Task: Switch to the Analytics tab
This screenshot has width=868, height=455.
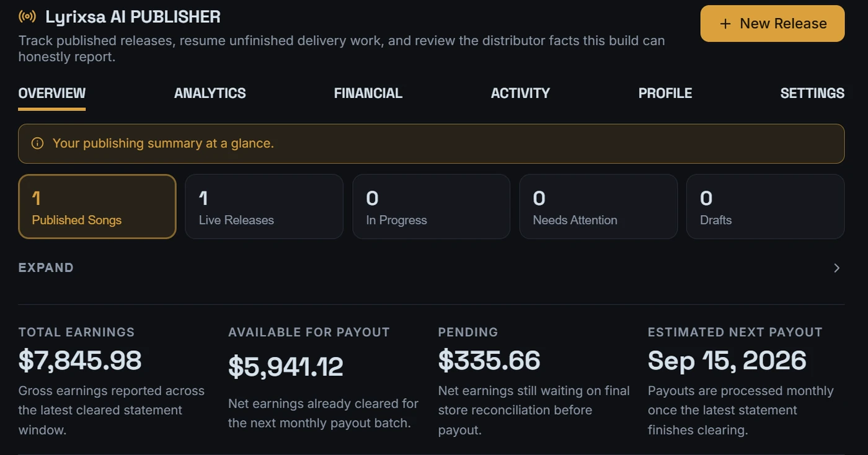Action: click(210, 94)
